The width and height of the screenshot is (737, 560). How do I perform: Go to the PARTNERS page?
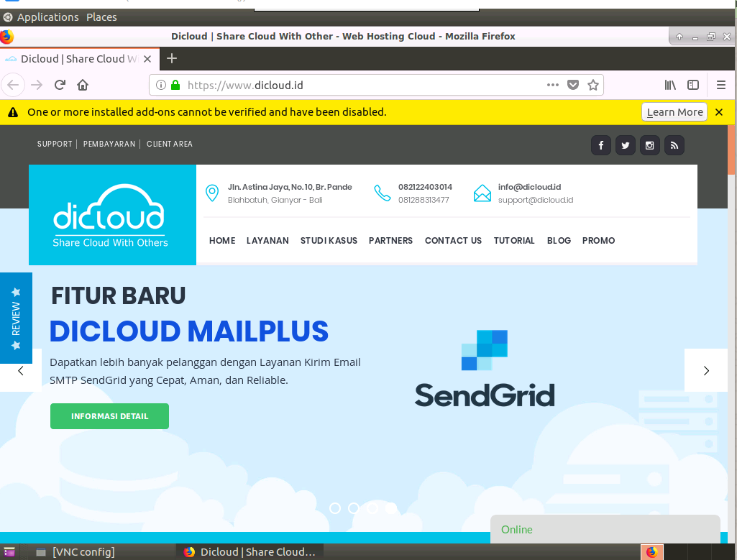[x=390, y=241]
